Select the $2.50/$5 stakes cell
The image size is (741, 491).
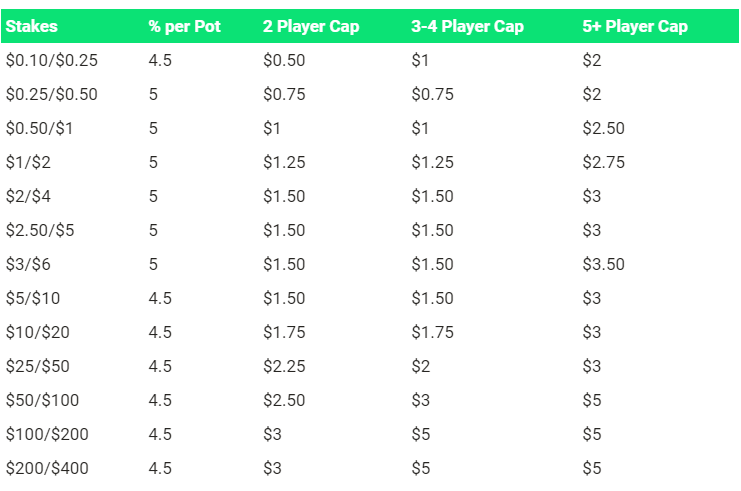[x=40, y=231]
